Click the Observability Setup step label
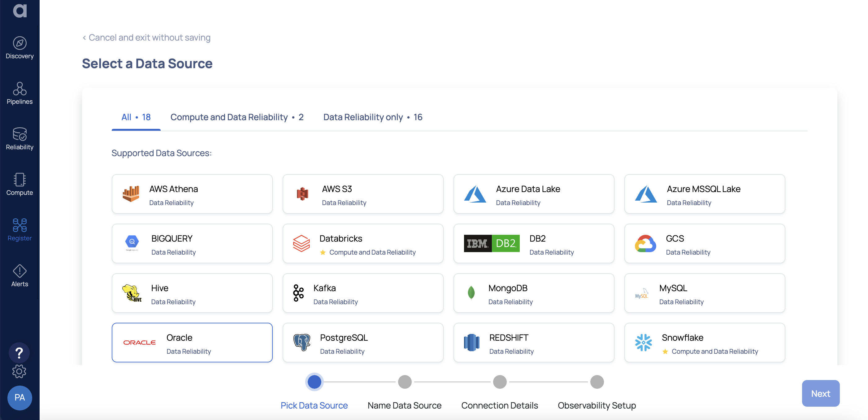The width and height of the screenshot is (868, 420). click(597, 405)
